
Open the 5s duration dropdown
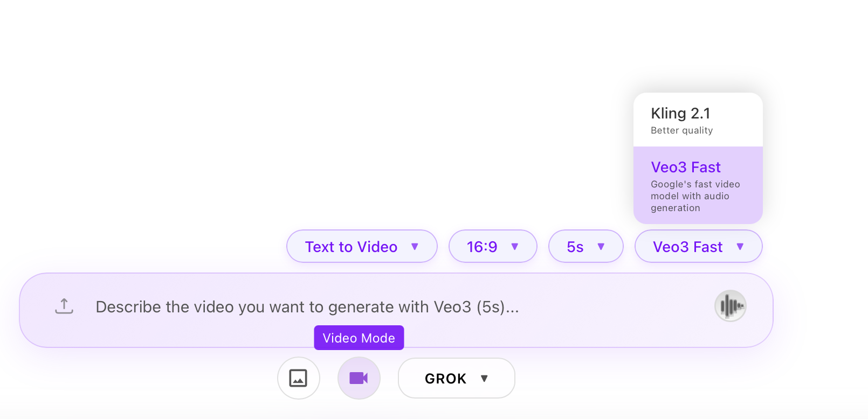click(x=575, y=247)
